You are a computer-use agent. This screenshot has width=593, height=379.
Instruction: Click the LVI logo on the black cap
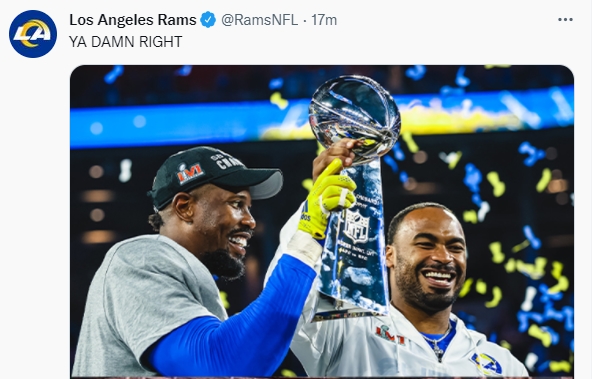(190, 173)
